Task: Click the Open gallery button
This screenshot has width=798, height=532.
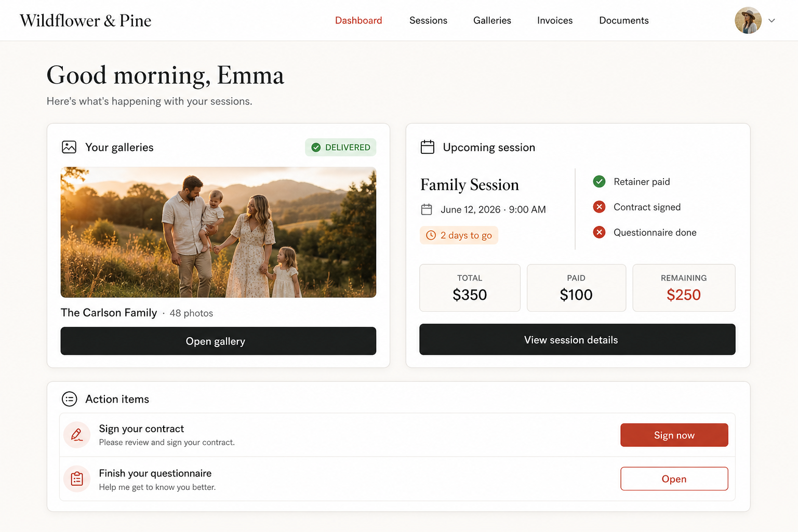Action: pyautogui.click(x=218, y=341)
